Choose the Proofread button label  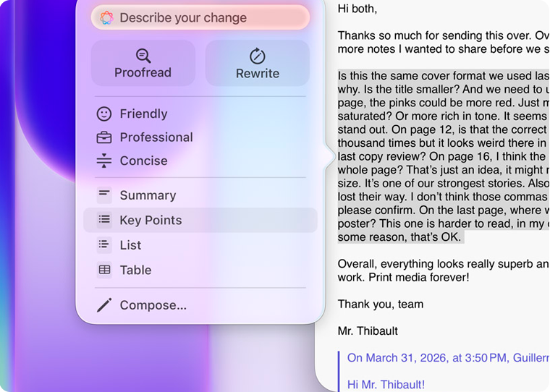pos(143,72)
